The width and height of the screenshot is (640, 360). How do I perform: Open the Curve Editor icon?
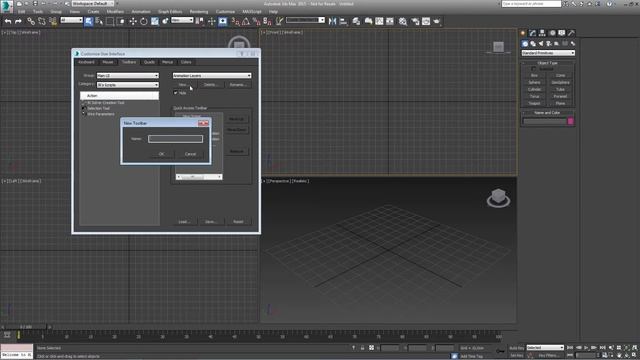coord(379,21)
